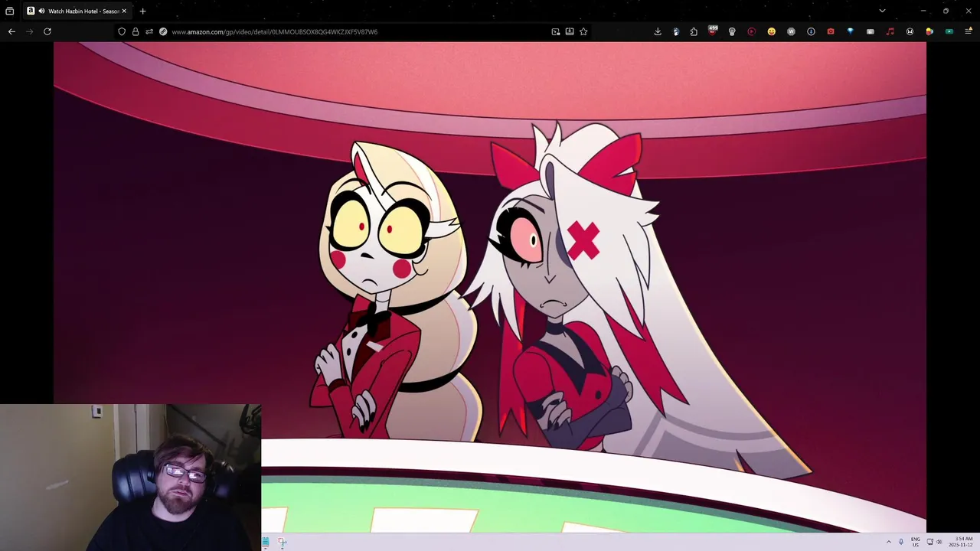Open the network tray icon
980x551 pixels.
[930, 542]
